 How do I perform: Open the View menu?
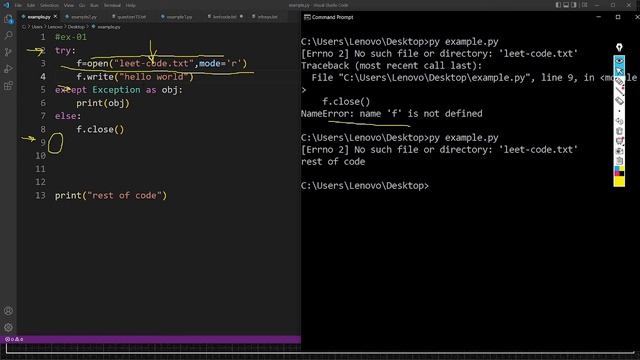[69, 5]
